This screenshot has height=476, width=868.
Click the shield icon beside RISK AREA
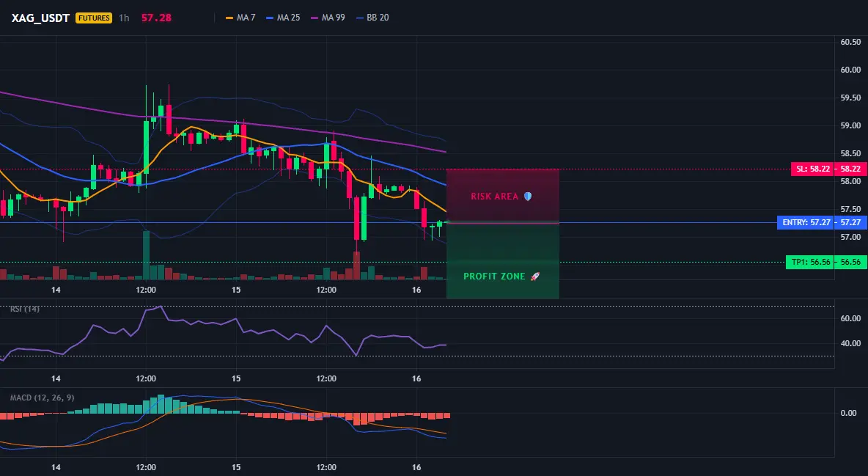coord(528,196)
